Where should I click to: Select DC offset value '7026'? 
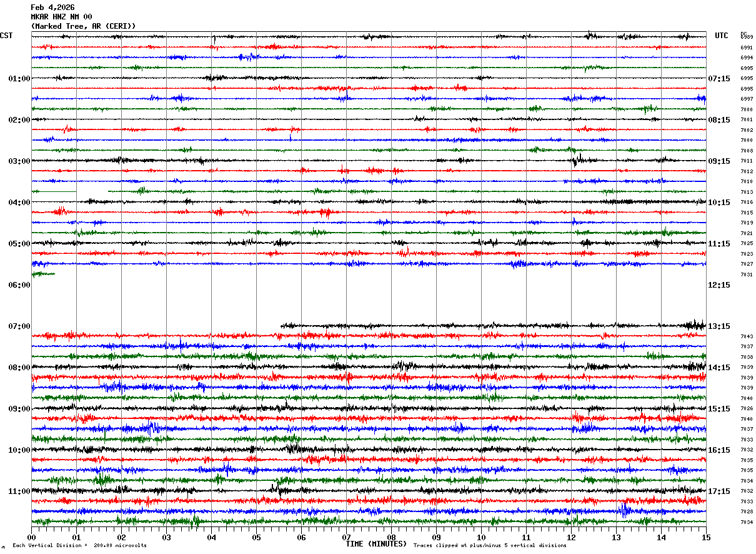pyautogui.click(x=747, y=408)
